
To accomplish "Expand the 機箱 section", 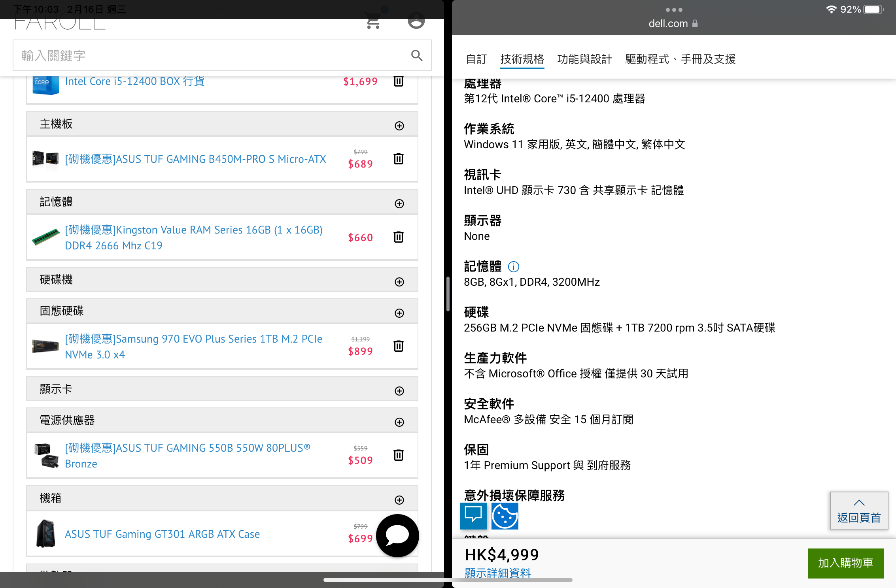I will (399, 500).
